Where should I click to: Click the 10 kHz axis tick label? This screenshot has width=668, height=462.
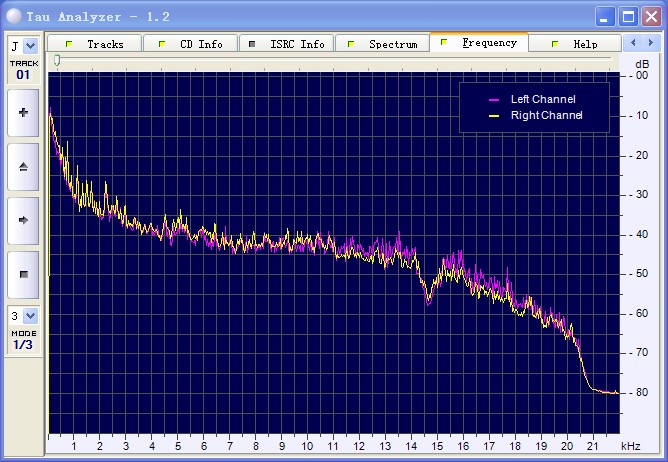click(307, 446)
